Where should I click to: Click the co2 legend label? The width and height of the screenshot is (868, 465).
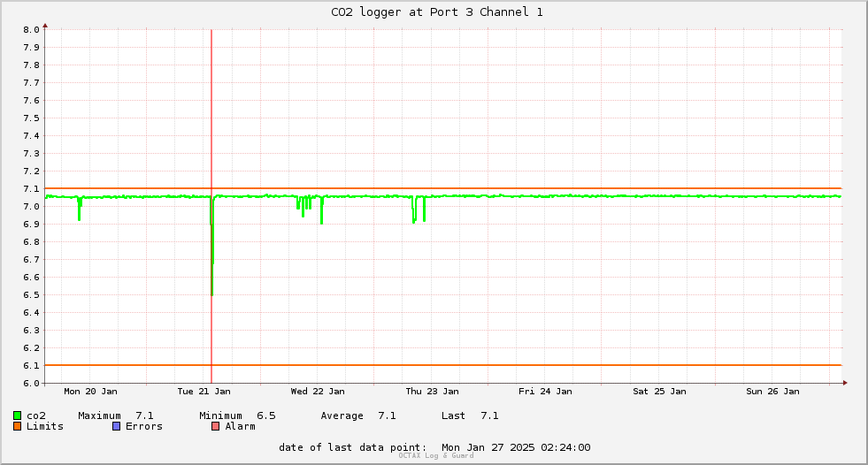point(36,415)
